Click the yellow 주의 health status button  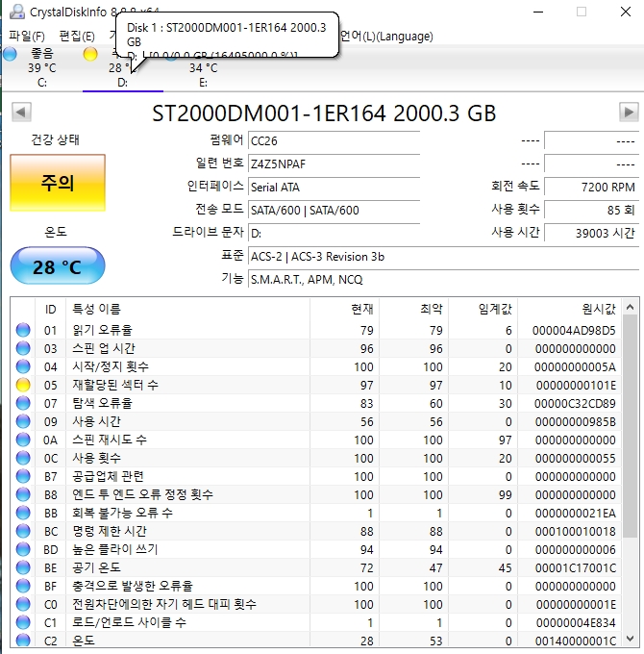[x=58, y=183]
